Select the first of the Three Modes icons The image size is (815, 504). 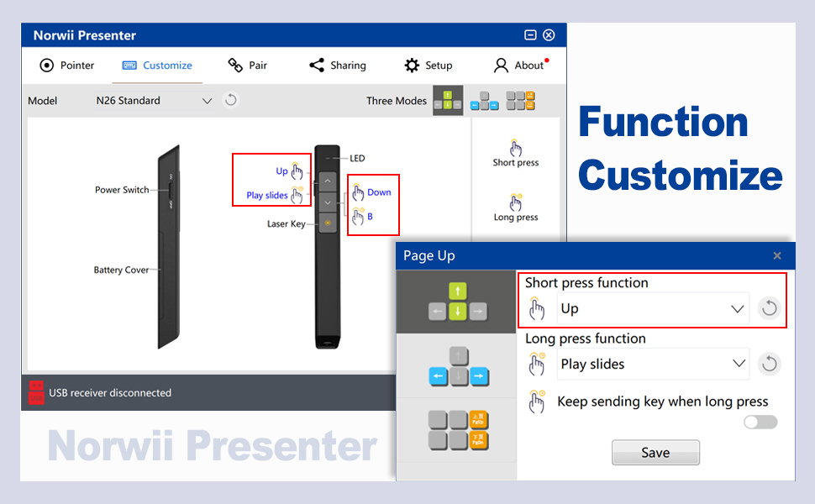point(448,100)
